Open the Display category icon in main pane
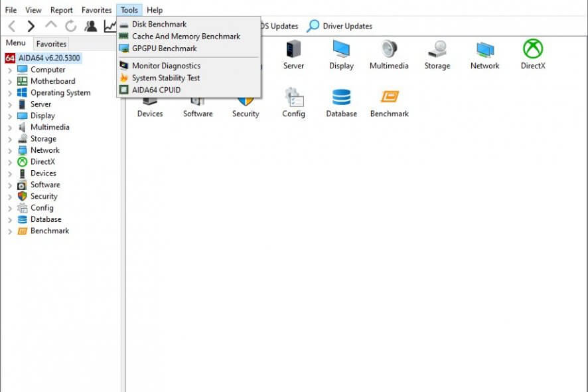 pos(341,49)
